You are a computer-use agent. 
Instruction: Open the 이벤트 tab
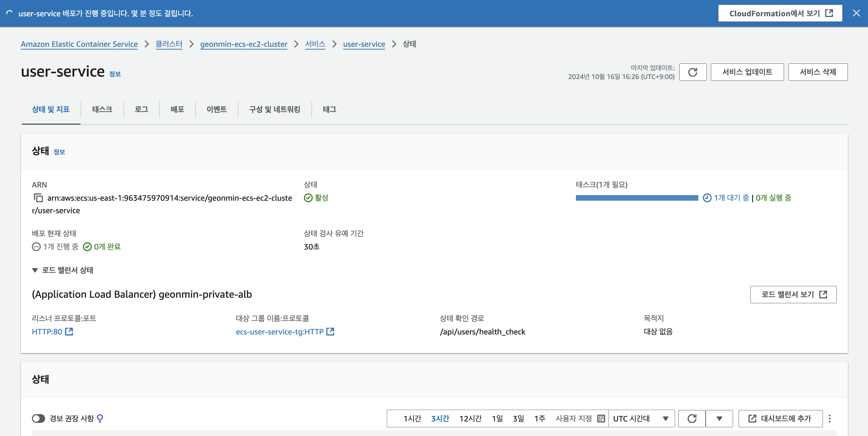(x=216, y=110)
